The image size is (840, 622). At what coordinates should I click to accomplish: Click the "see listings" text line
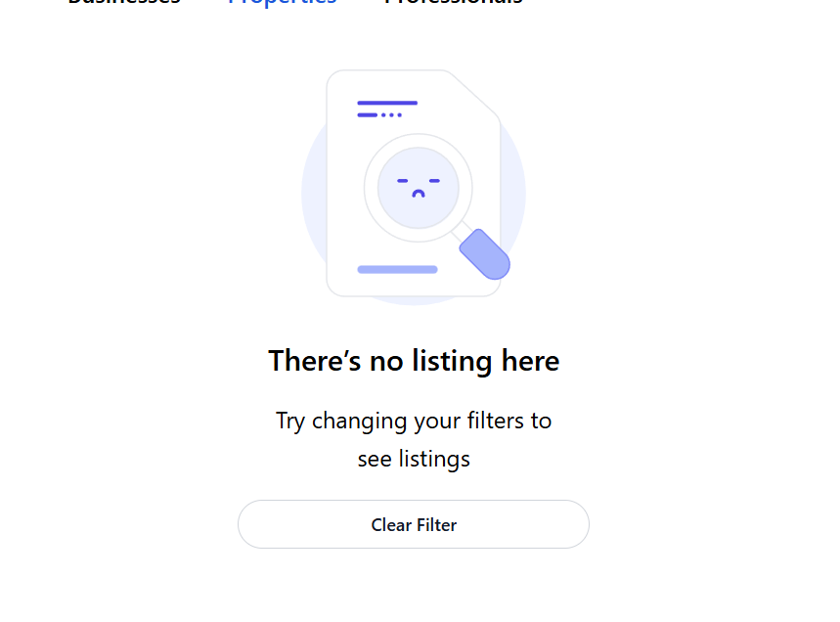414,459
